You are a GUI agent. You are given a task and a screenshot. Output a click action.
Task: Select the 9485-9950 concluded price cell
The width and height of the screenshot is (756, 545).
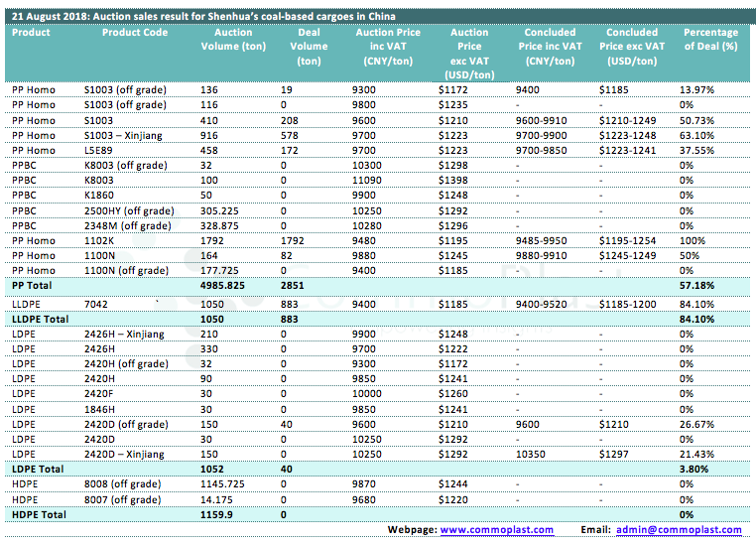pos(548,241)
